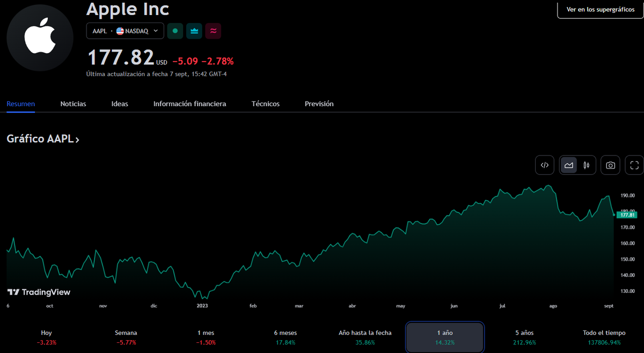
Task: Select the Año hasta la fecha range
Action: point(365,337)
